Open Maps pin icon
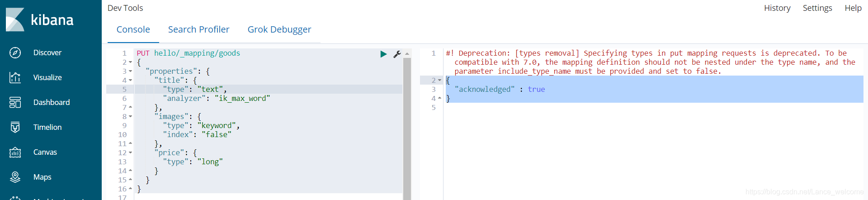868x200 pixels. click(x=15, y=177)
